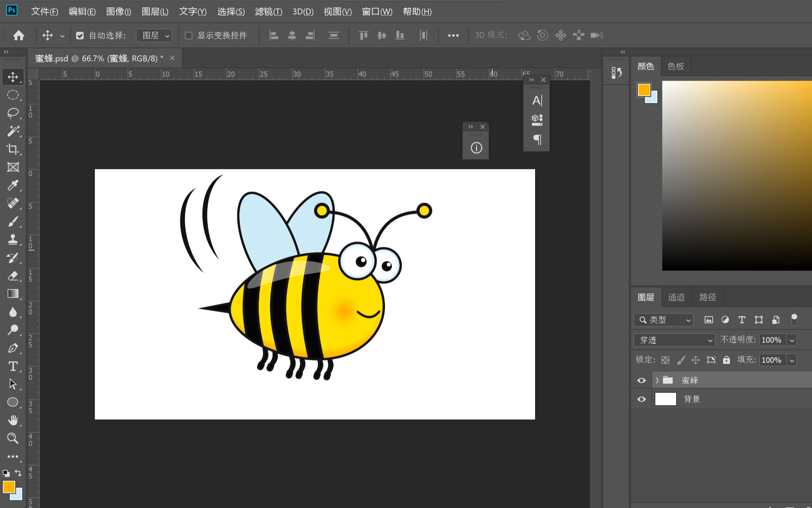Open the Move tool preset picker arrow
The height and width of the screenshot is (508, 812).
pyautogui.click(x=62, y=36)
